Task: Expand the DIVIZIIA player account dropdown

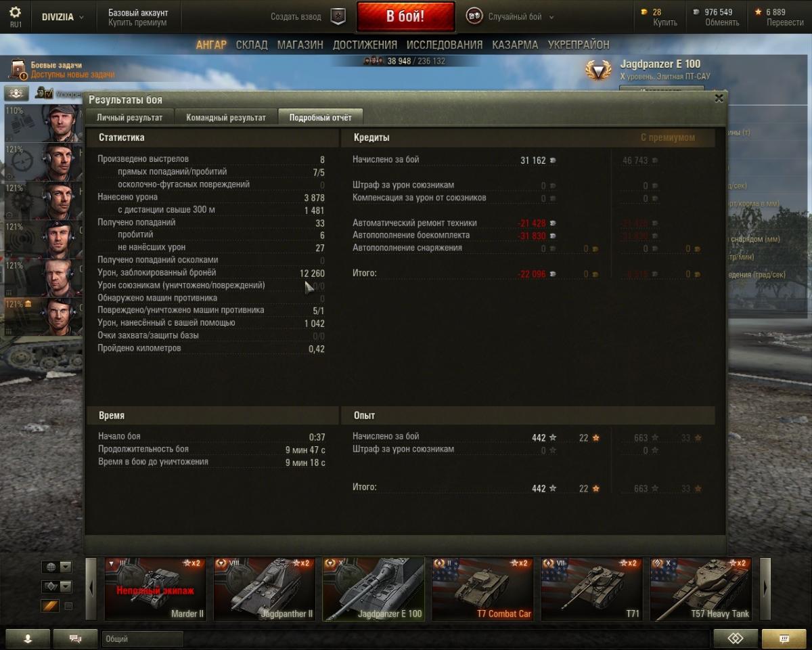Action: (63, 17)
